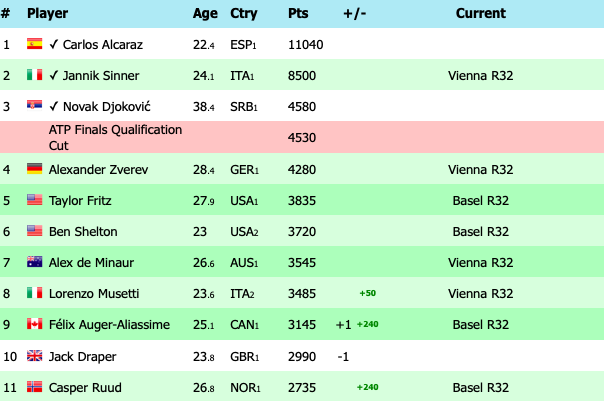
Task: Click the +240 points gain for Casper Ruud
Action: click(369, 387)
